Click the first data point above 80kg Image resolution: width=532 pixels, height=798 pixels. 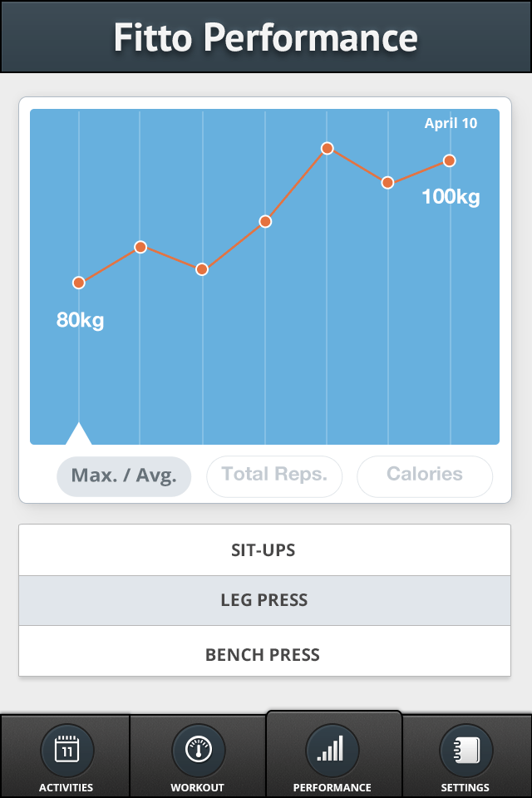[79, 283]
